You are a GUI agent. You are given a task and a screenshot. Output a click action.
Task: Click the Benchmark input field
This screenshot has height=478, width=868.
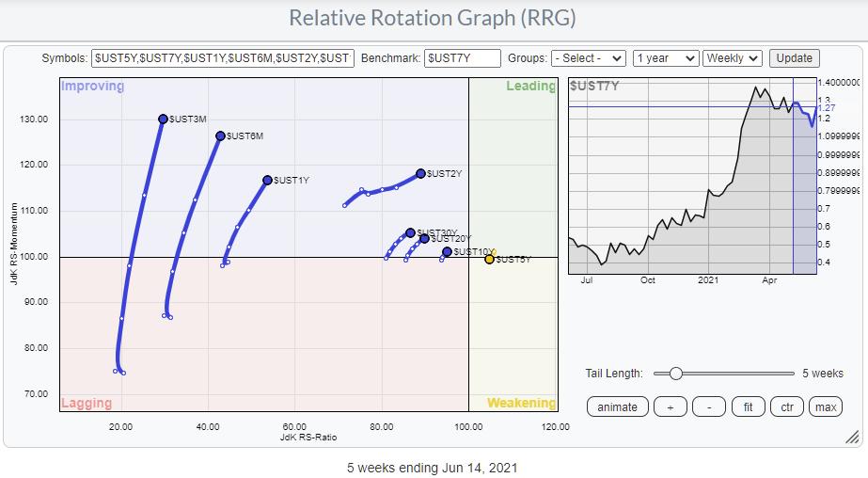click(x=462, y=58)
